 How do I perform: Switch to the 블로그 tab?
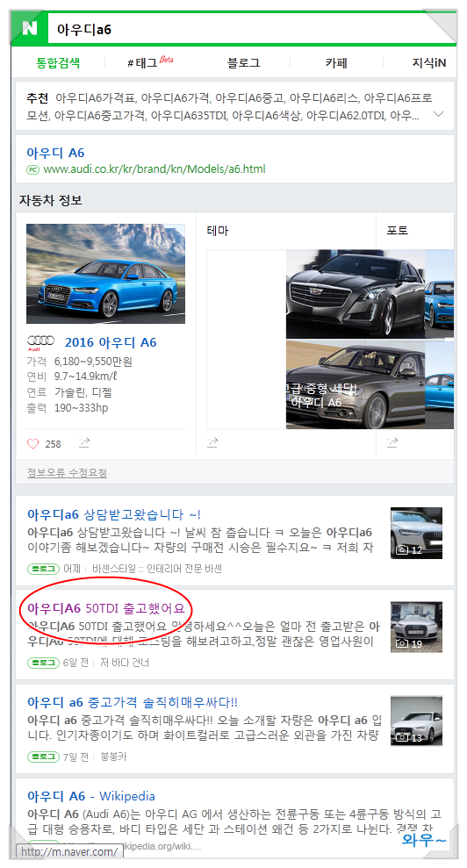pyautogui.click(x=243, y=63)
